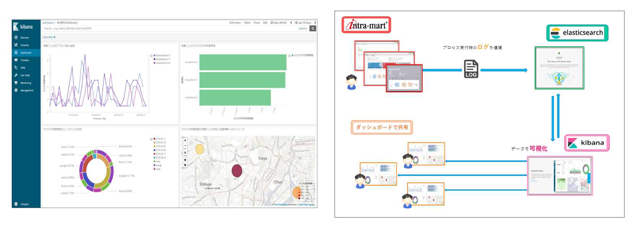The height and width of the screenshot is (231, 644).
Task: Click the Elasticsearch page thumbnail
Action: (559, 68)
